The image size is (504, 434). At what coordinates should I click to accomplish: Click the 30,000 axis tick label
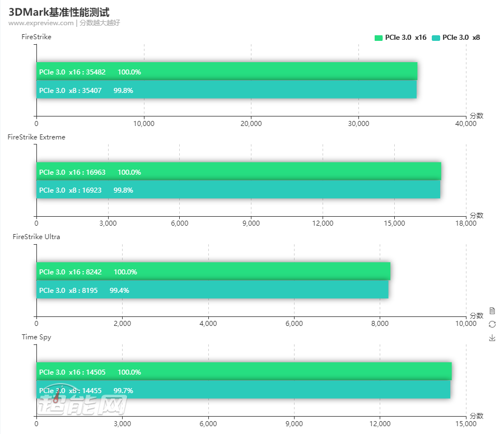click(359, 124)
